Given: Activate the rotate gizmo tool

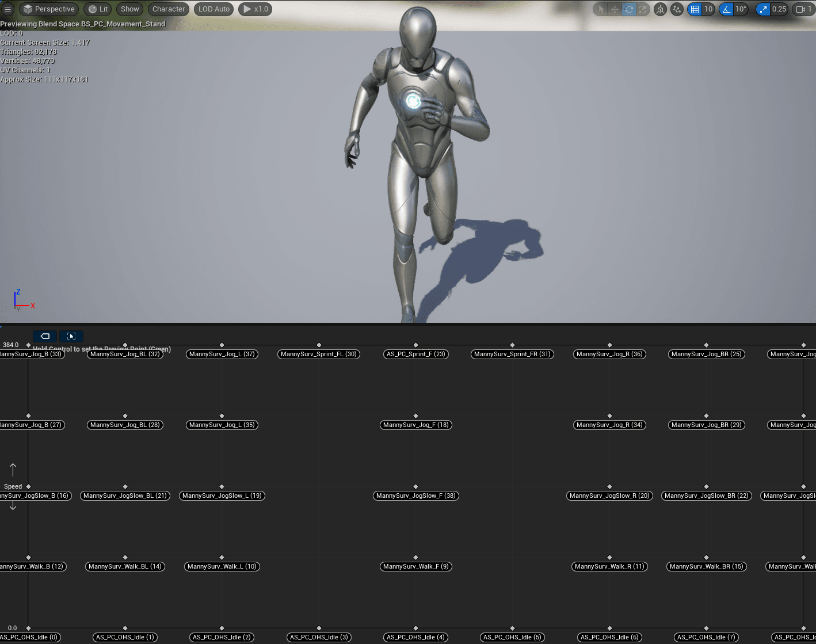Looking at the screenshot, I should [629, 9].
